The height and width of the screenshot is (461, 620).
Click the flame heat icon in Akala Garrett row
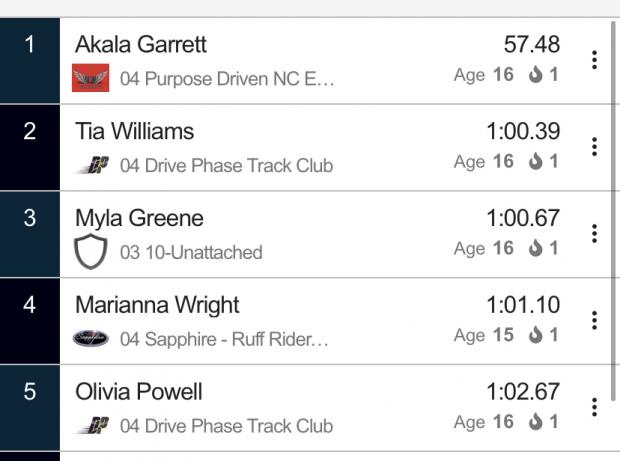(x=535, y=74)
